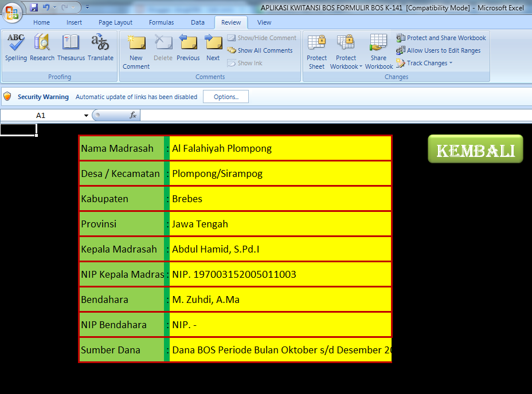This screenshot has width=532, height=394.
Task: Click the 'Sumber Dana' label cell
Action: 122,350
